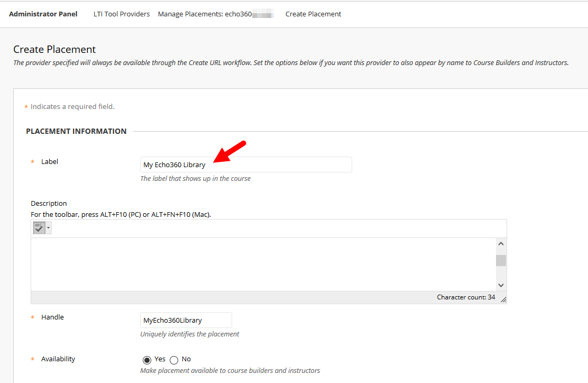Click the spell check icon in description toolbar

tap(39, 227)
